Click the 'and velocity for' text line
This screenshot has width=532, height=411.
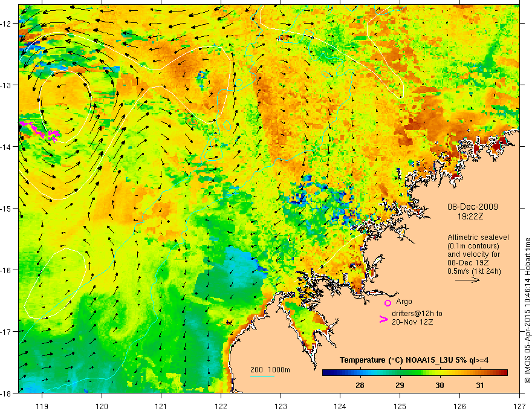473,254
